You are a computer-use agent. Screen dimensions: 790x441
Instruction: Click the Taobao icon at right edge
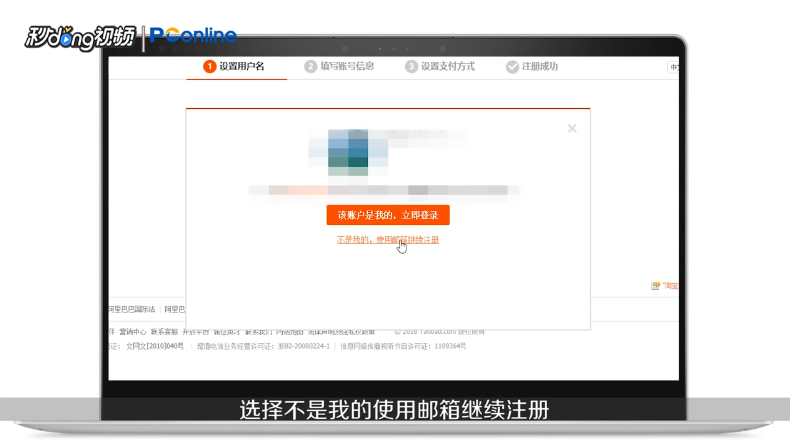tap(655, 286)
